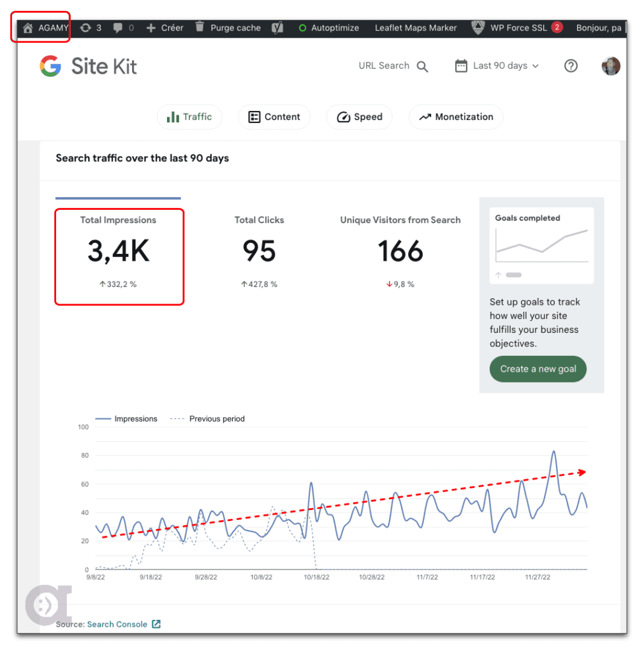This screenshot has width=644, height=653.
Task: Click the URL Search magnifier icon
Action: pos(422,66)
